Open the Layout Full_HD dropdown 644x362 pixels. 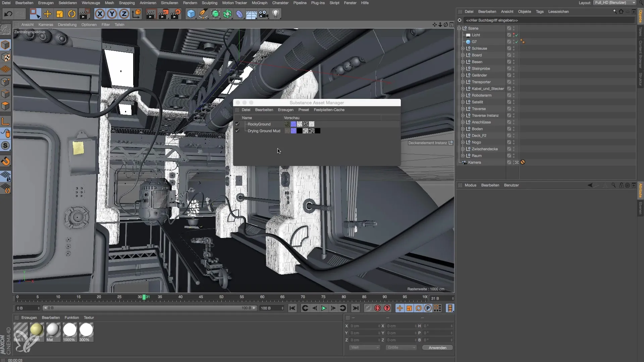coord(614,3)
